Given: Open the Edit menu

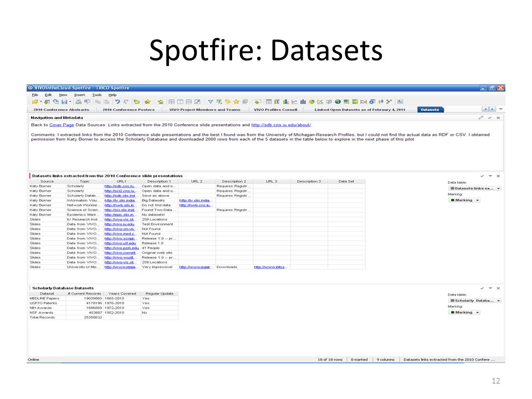Looking at the screenshot, I should pos(48,95).
